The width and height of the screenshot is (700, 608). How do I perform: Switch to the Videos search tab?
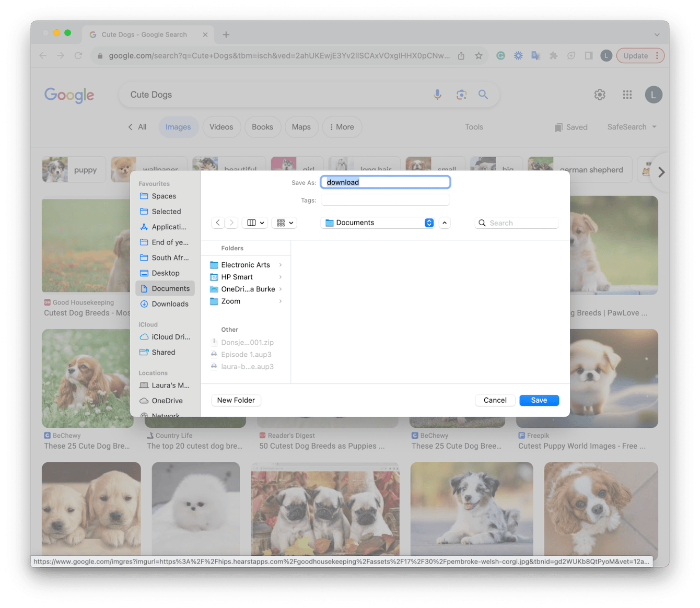point(221,127)
